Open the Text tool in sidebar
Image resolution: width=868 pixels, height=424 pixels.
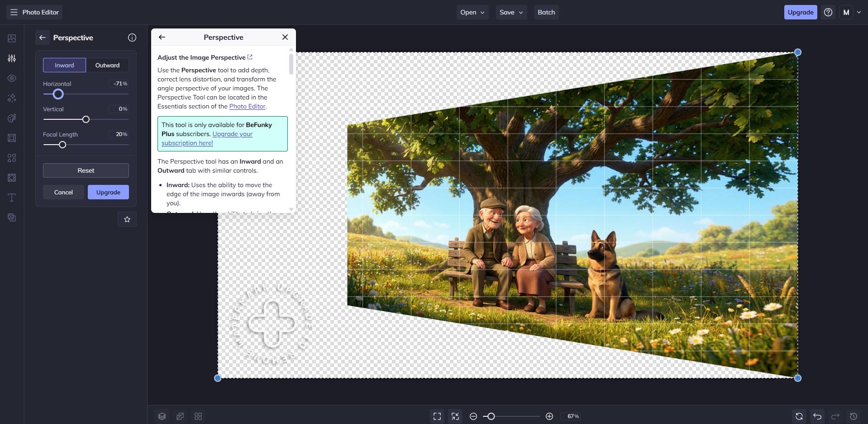tap(12, 198)
